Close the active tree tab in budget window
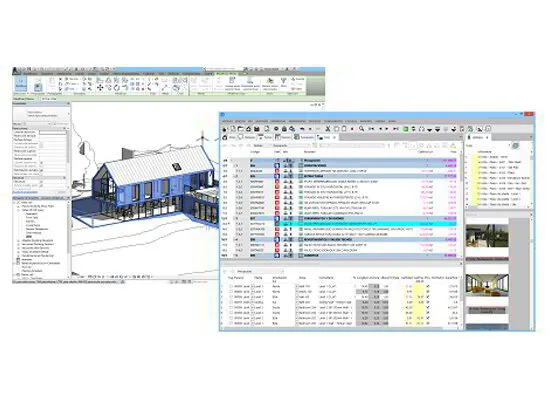 [334, 137]
